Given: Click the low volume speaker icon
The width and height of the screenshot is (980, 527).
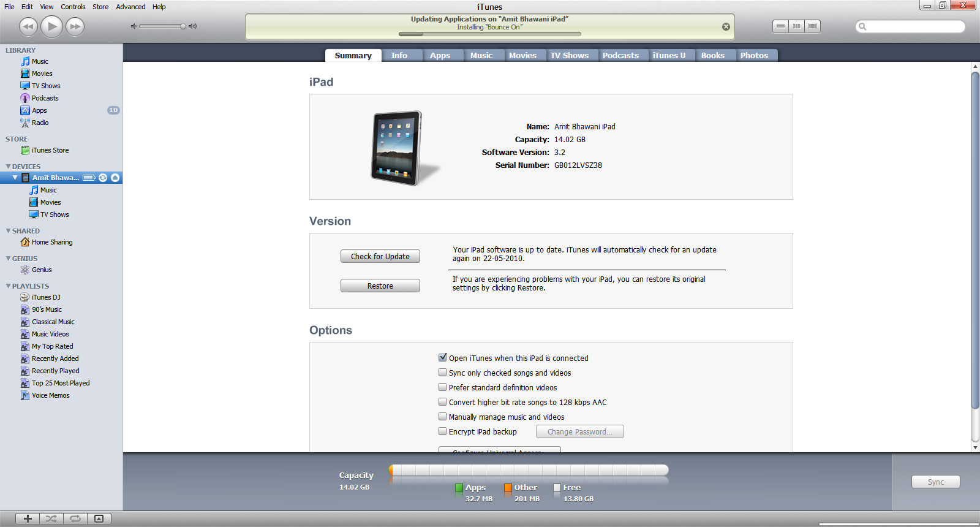Looking at the screenshot, I should pyautogui.click(x=134, y=26).
